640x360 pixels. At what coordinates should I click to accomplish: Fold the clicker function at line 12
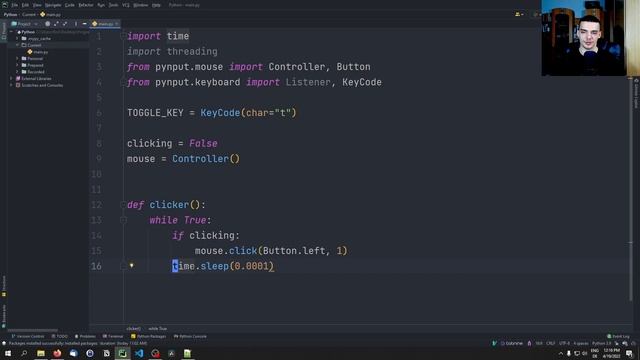click(x=123, y=204)
